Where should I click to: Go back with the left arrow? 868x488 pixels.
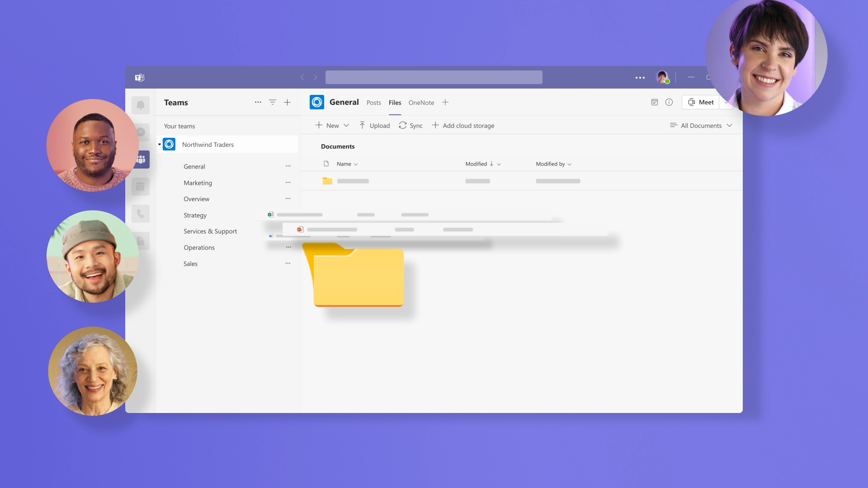click(302, 77)
